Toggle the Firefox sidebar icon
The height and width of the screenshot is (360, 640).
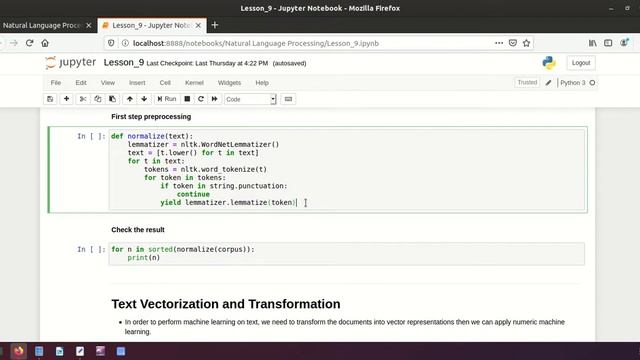pyautogui.click(x=608, y=43)
